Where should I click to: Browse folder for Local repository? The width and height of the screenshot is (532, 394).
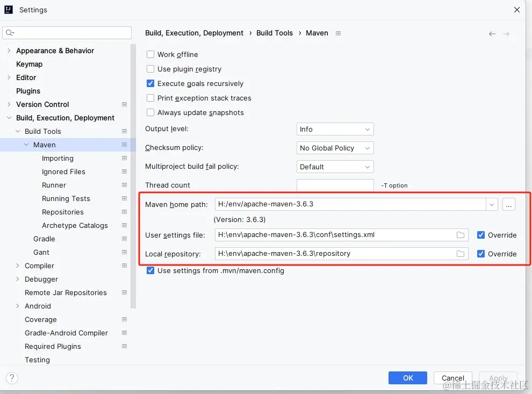460,254
